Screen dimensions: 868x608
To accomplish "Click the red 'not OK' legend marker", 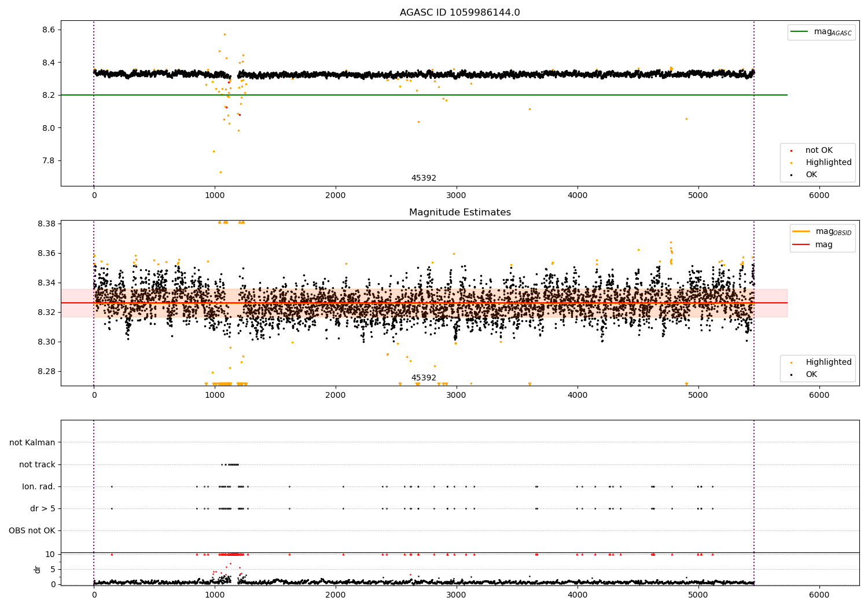I will pyautogui.click(x=792, y=151).
